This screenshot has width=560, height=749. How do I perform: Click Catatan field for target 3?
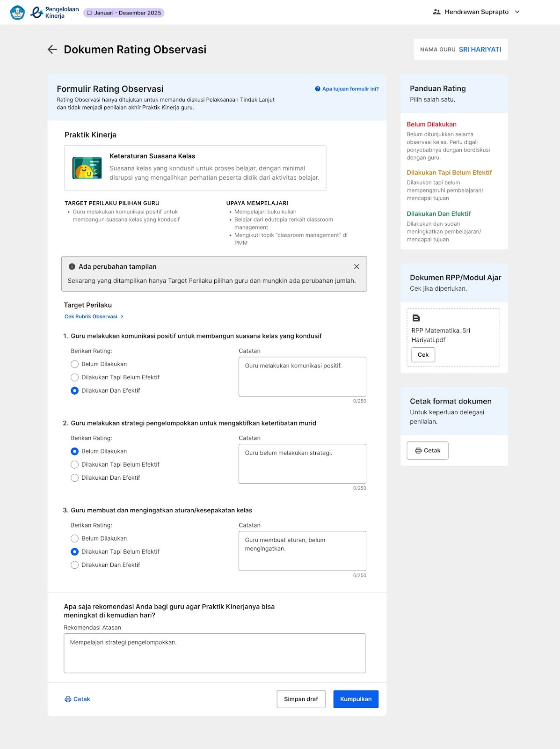302,551
